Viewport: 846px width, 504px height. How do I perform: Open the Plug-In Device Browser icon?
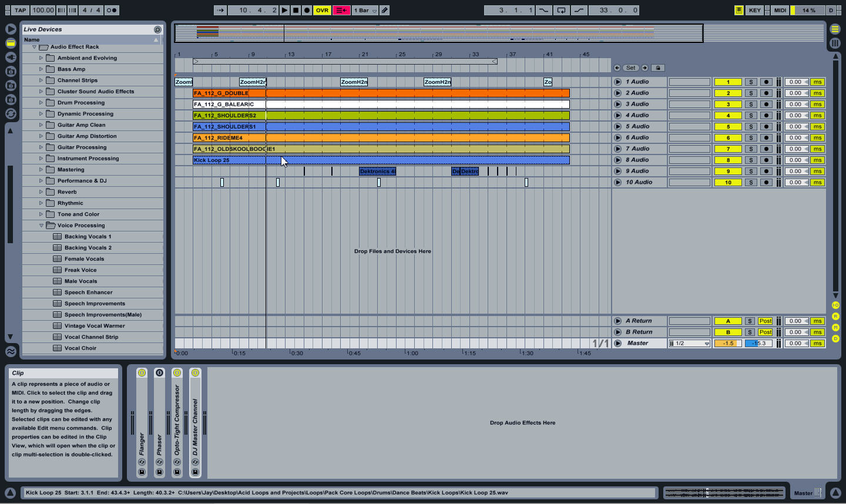[x=11, y=57]
